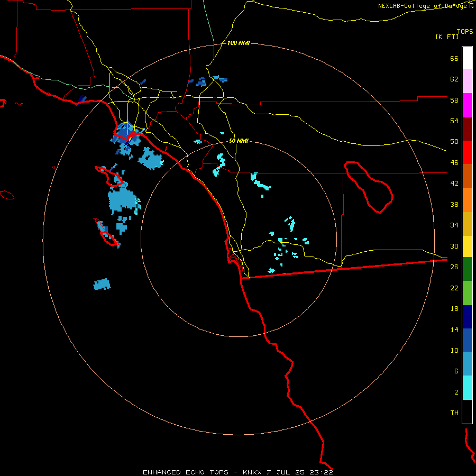
Task: Click the dark orange (rust) legend swatch
Action: click(467, 176)
